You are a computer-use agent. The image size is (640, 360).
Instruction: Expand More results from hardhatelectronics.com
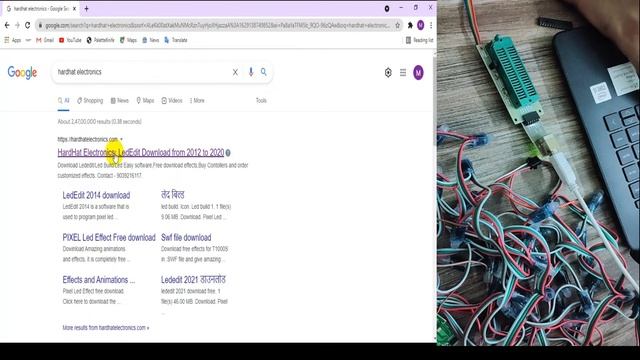pyautogui.click(x=106, y=328)
